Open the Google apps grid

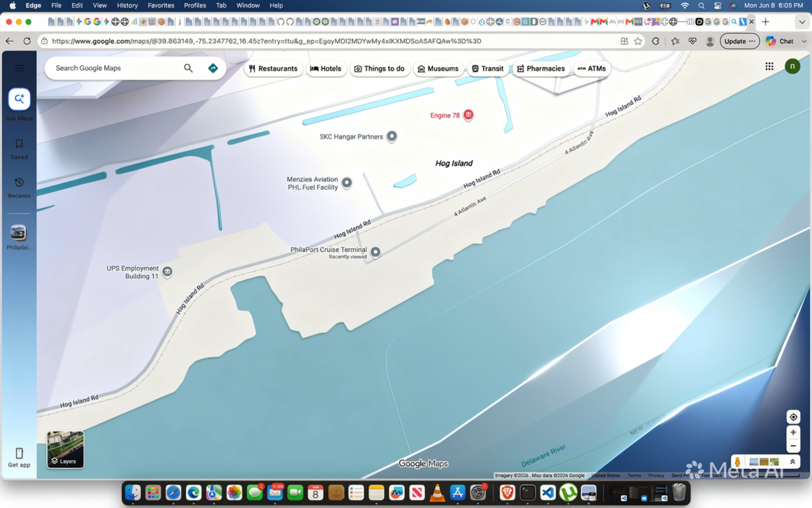769,66
